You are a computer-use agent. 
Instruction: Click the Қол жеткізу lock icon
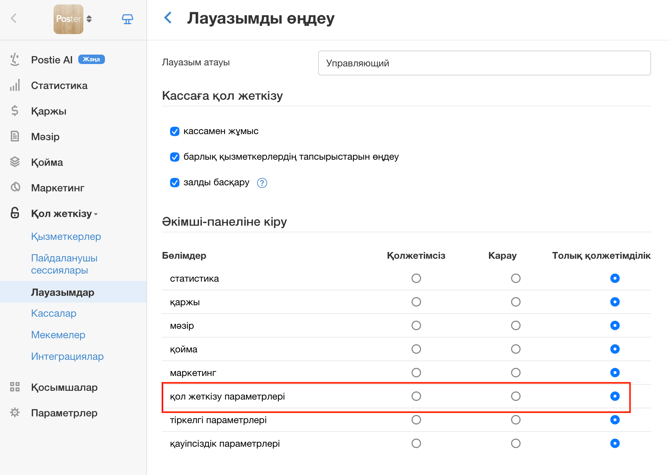click(15, 213)
